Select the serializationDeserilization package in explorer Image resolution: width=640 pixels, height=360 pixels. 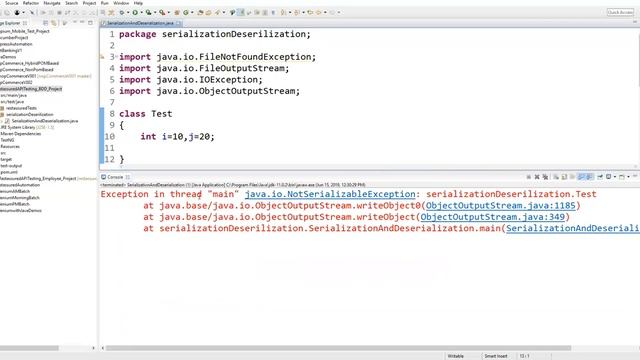(x=29, y=115)
